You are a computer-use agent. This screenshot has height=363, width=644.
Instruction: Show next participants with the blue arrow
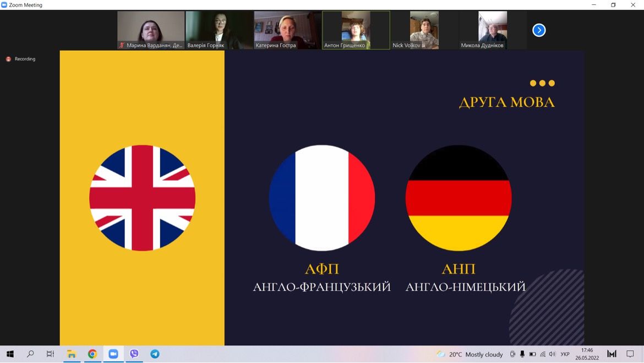tap(539, 30)
